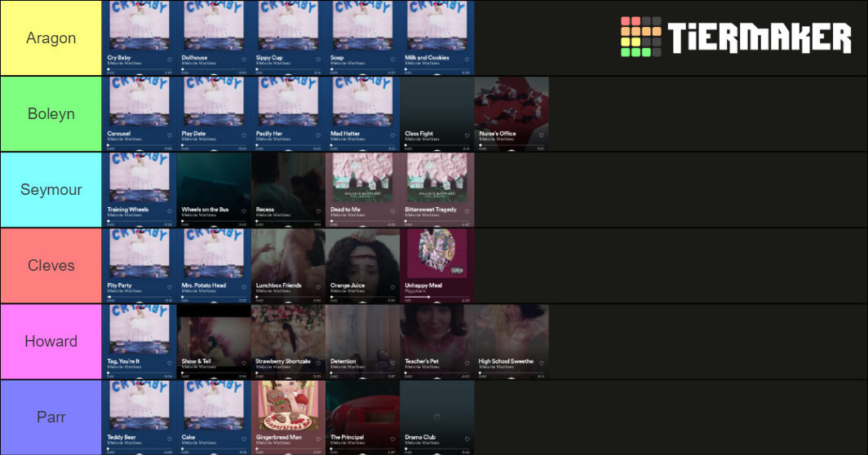Click the 'Milk and Cookies' song title
Screen dimensions: 868x455
pos(427,58)
